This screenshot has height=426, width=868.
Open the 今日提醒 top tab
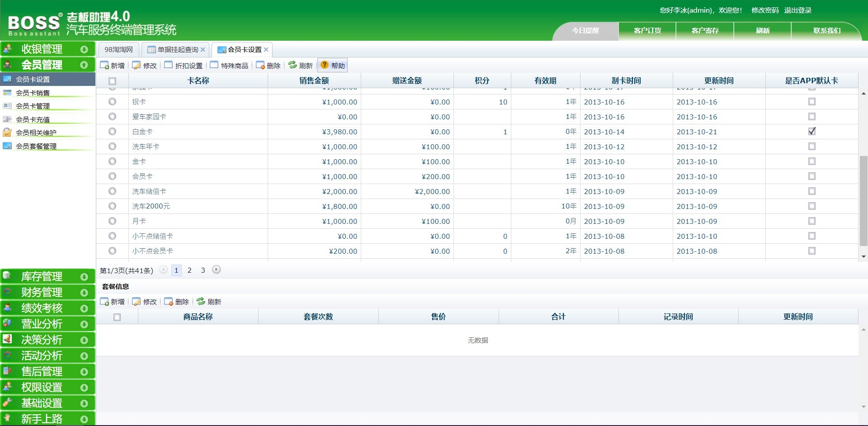pyautogui.click(x=585, y=31)
